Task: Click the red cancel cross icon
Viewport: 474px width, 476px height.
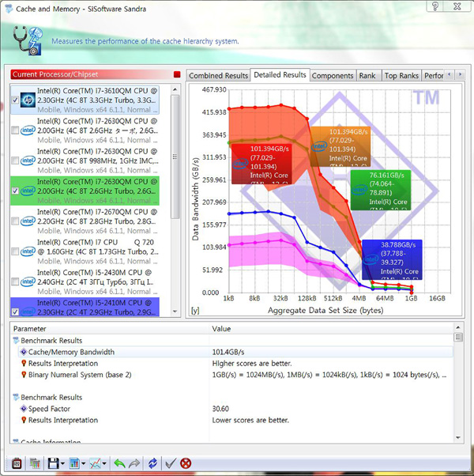Action: 186,463
